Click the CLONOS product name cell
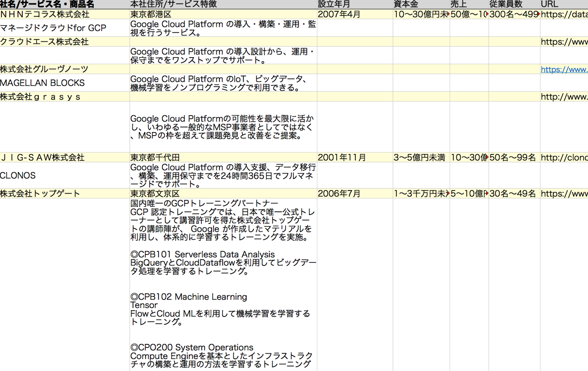Screen dimensions: 588x371 (x=65, y=175)
